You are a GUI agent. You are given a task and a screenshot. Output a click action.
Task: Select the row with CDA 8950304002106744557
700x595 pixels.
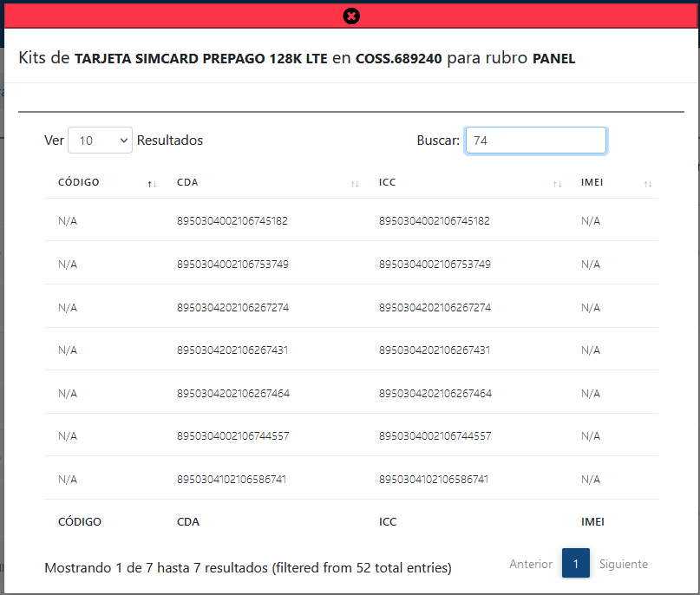232,436
